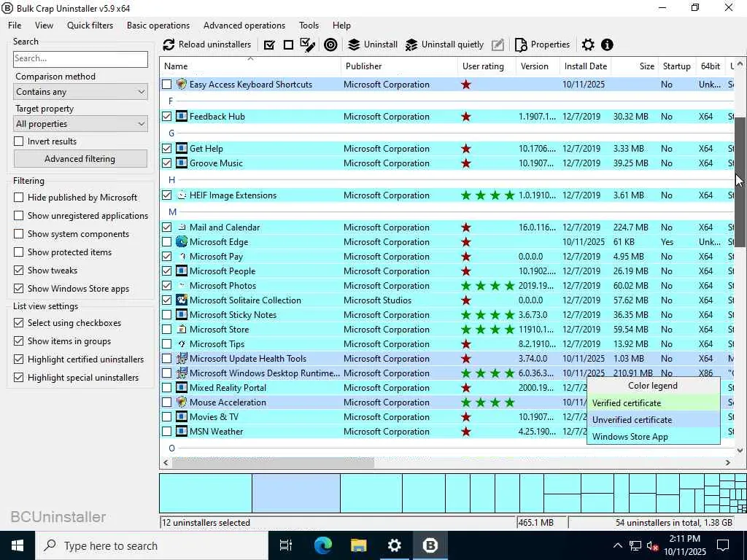747x560 pixels.
Task: Sort list by Install Date column
Action: (x=586, y=66)
